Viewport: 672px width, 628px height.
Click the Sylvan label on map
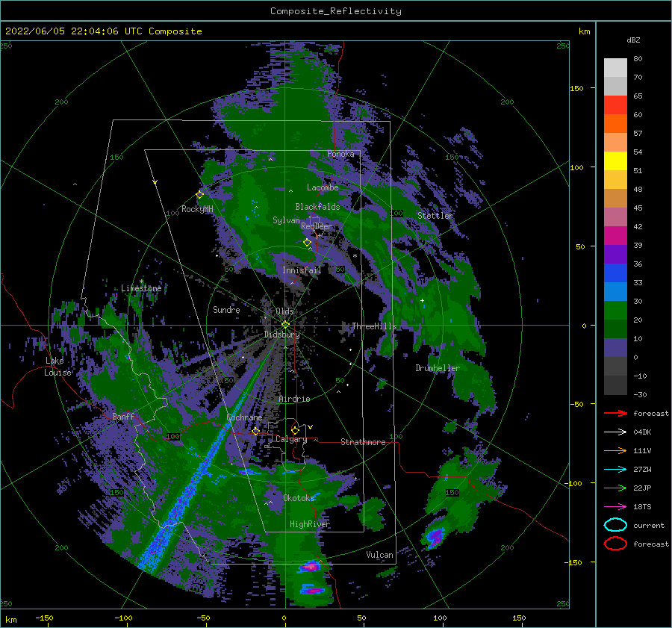click(286, 220)
